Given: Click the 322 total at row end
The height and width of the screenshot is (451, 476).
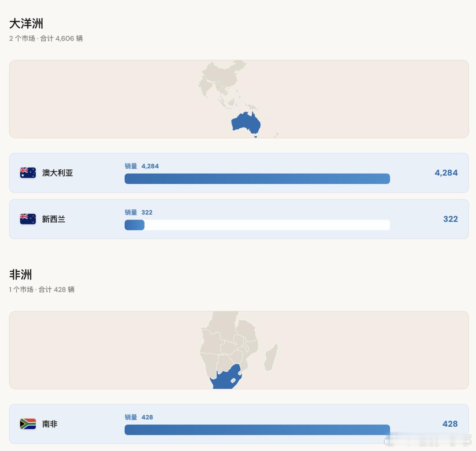Looking at the screenshot, I should 450,219.
